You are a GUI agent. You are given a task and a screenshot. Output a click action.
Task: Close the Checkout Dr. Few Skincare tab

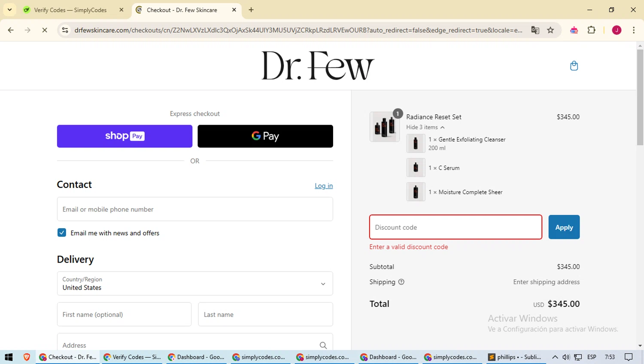pyautogui.click(x=234, y=10)
